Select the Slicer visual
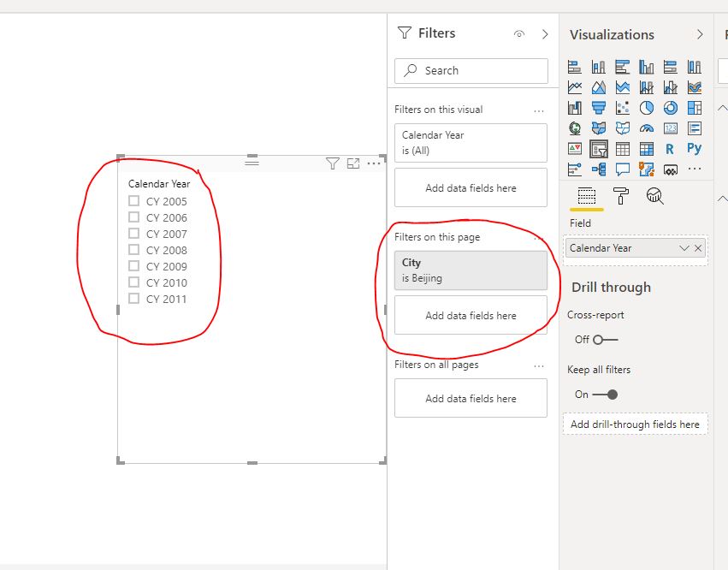 [x=599, y=149]
